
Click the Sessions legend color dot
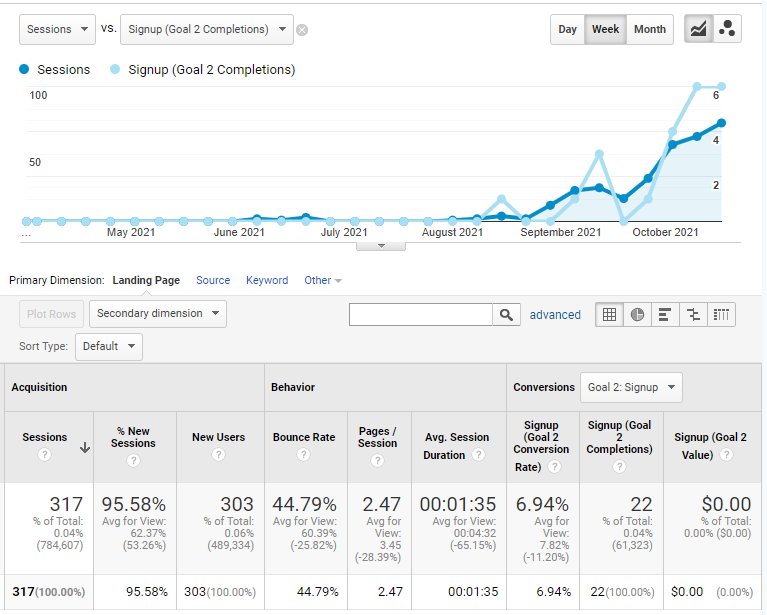[24, 69]
